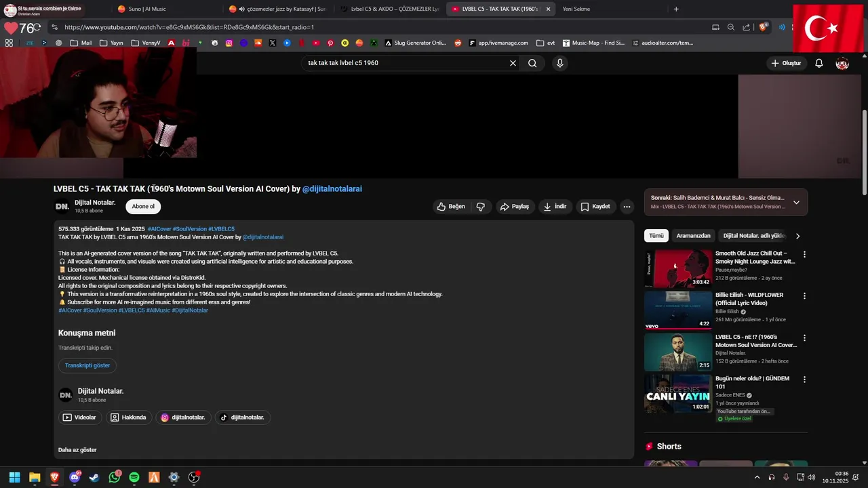The image size is (868, 488).
Task: Open the evt bookmark folder
Action: [x=545, y=43]
